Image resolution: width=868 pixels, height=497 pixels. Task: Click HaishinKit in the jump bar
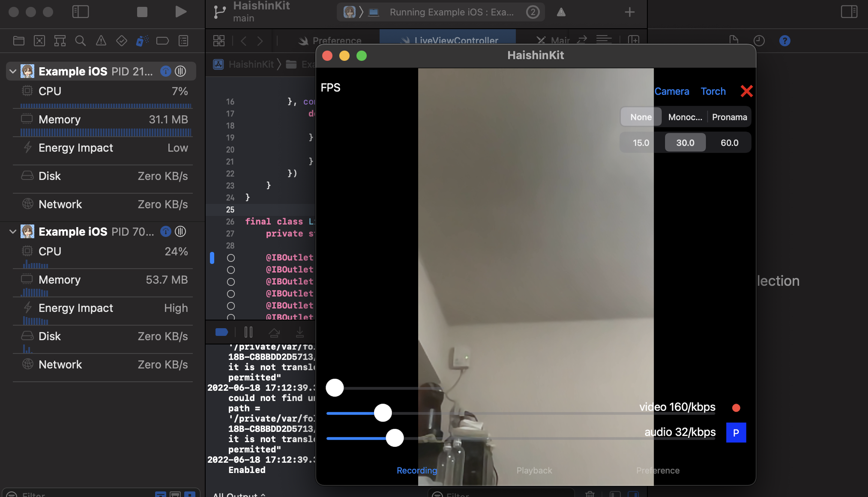click(x=251, y=64)
